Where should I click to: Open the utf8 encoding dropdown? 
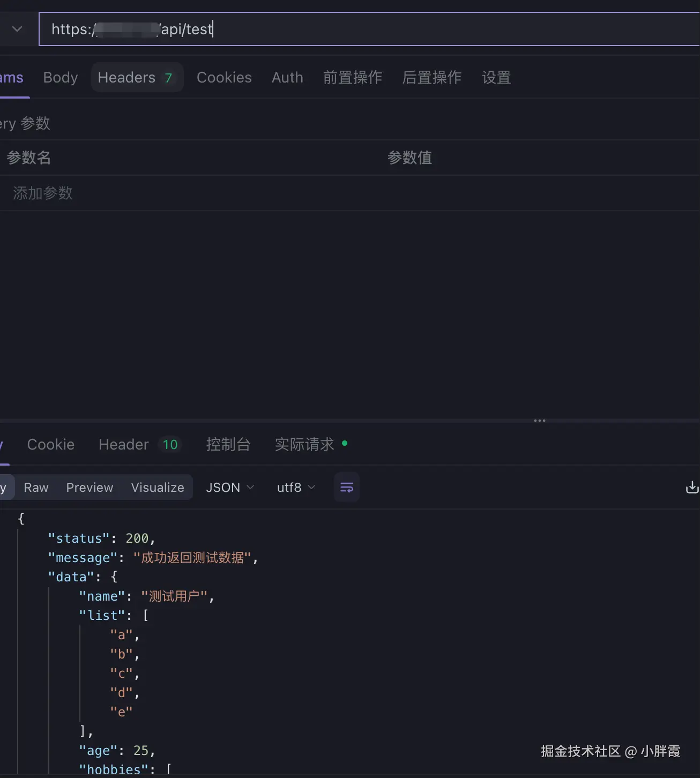click(x=296, y=488)
